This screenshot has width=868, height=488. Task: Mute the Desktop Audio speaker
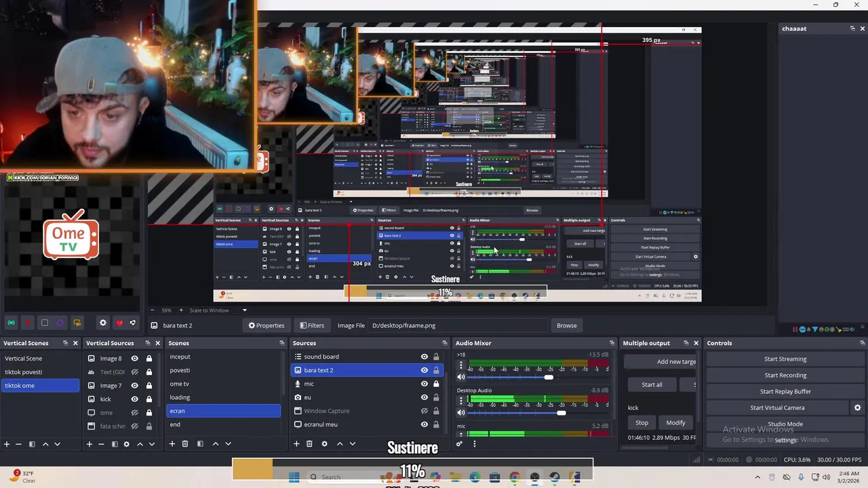[461, 413]
